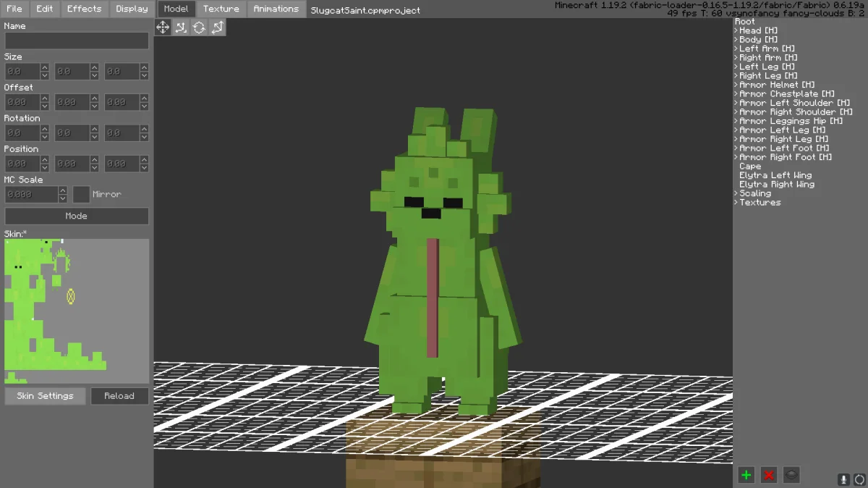Click the microphone icon in bottom corner
Image resolution: width=868 pixels, height=488 pixels.
843,479
